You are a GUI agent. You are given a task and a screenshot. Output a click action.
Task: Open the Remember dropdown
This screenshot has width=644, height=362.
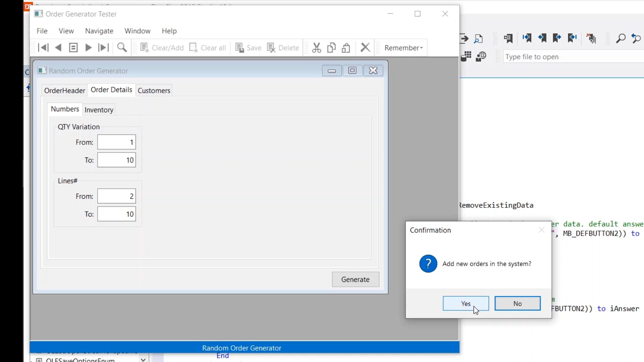click(x=404, y=48)
